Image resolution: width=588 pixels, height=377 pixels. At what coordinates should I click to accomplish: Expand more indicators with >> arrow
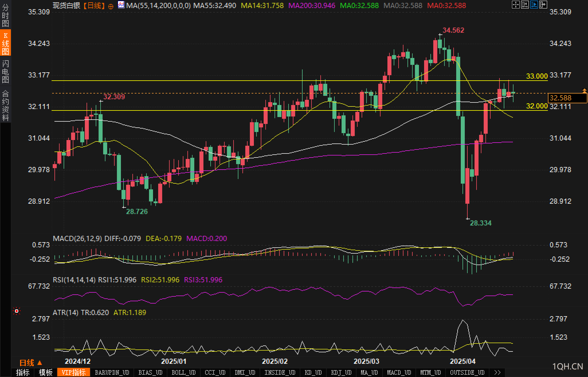(497, 372)
